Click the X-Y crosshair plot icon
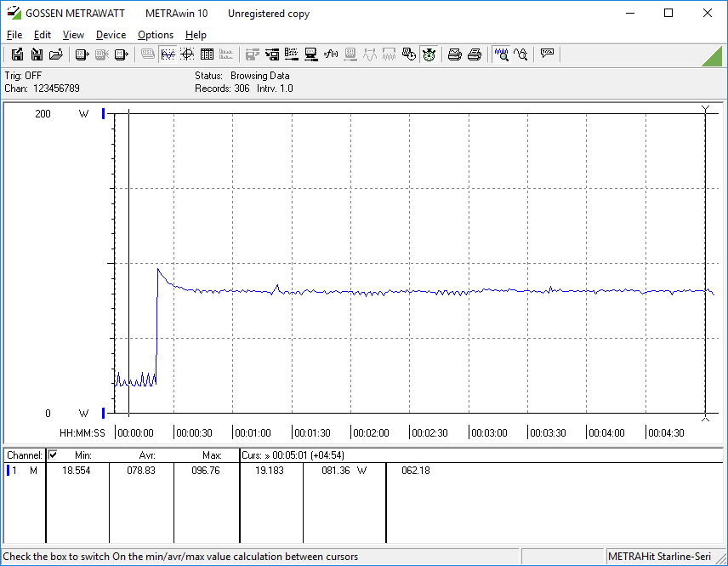The image size is (728, 566). (187, 54)
